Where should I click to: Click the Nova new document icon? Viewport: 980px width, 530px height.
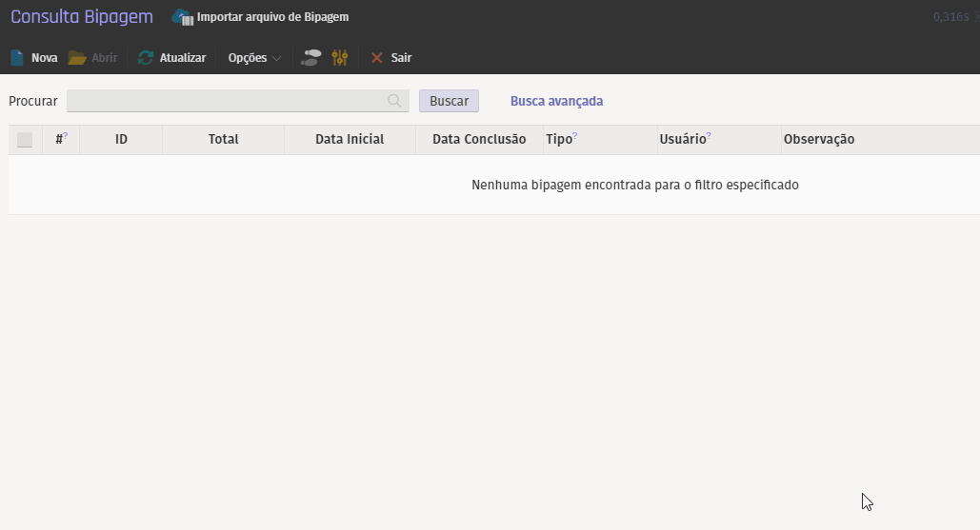click(x=17, y=58)
